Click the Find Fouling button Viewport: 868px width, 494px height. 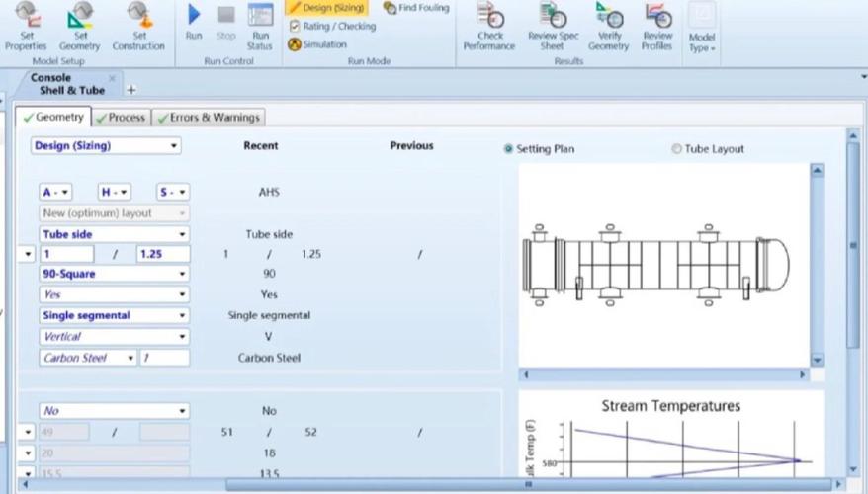(416, 8)
